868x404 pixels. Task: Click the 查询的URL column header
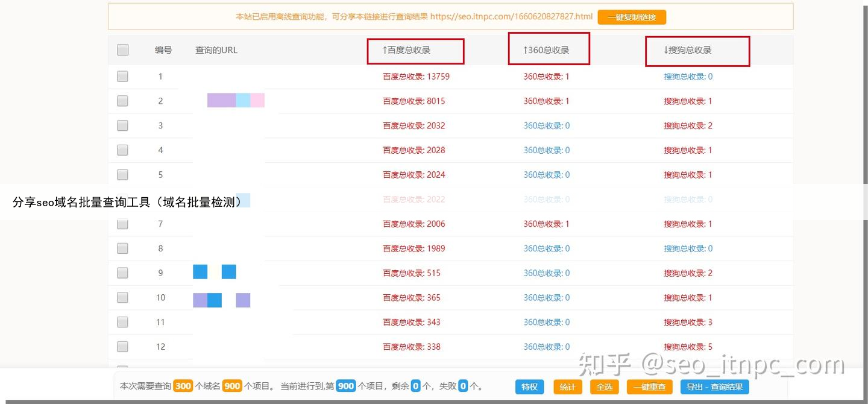[216, 50]
